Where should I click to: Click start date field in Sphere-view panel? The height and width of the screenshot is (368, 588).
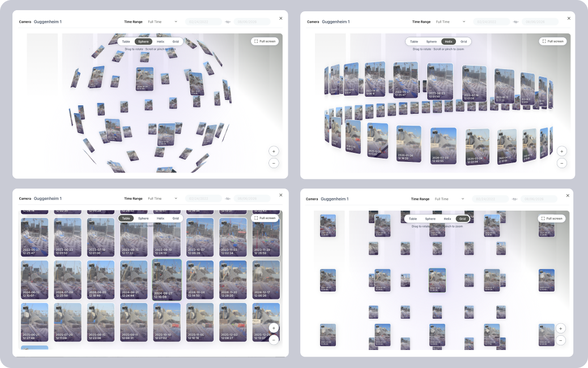tap(203, 22)
